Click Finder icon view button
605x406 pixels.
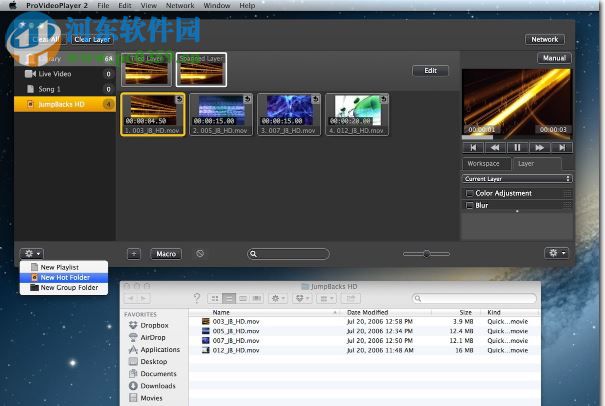point(215,298)
